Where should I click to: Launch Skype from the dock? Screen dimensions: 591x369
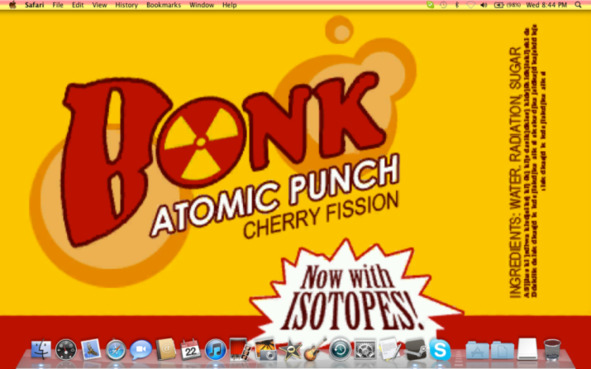440,349
